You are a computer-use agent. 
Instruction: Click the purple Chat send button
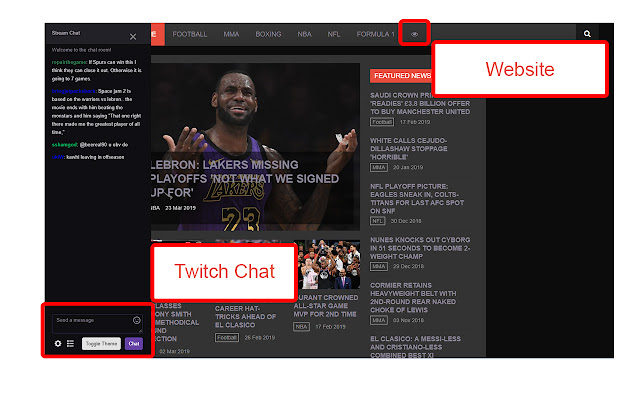[x=133, y=343]
